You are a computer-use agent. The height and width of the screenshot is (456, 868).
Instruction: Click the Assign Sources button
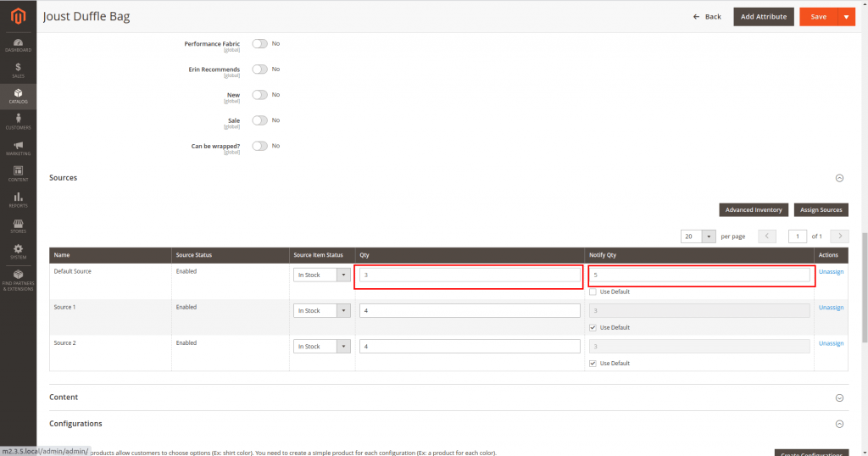pos(821,209)
